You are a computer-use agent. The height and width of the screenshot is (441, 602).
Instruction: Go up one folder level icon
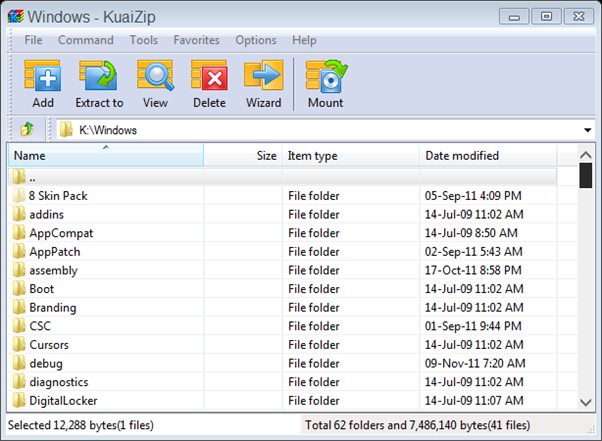pyautogui.click(x=27, y=129)
